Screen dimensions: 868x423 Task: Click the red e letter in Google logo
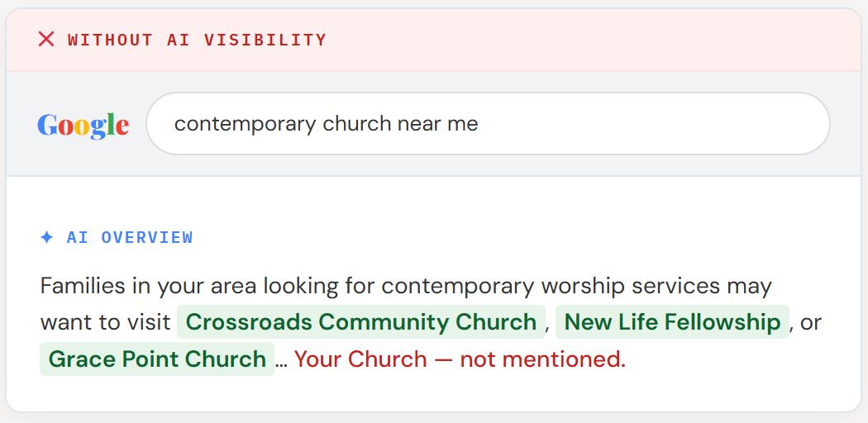click(x=122, y=128)
